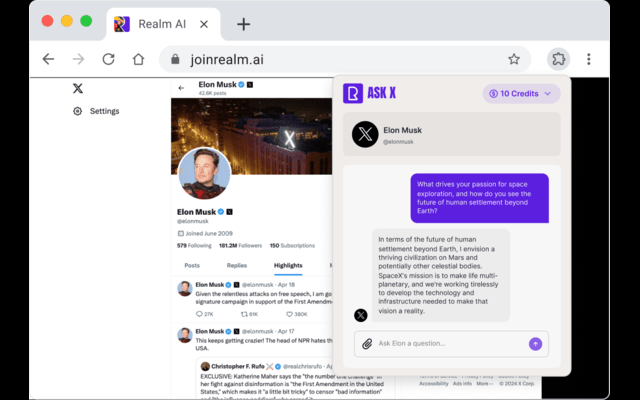Close the Realm AI tab

204,24
